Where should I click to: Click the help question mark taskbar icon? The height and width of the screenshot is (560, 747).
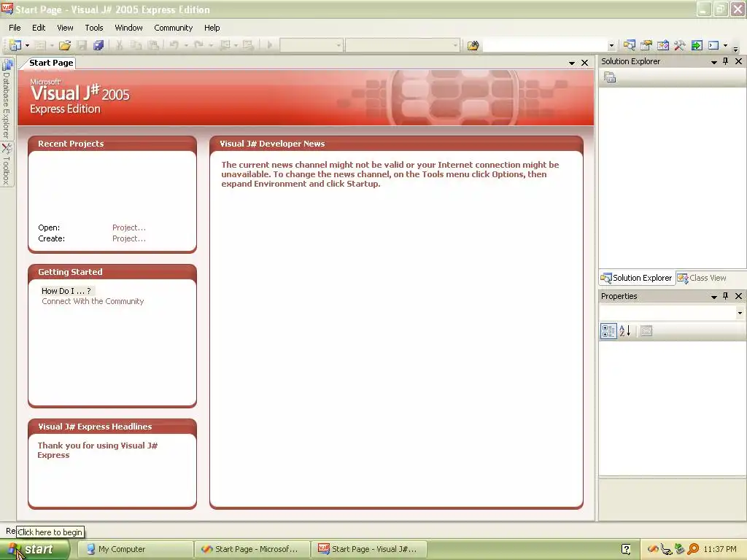(x=626, y=550)
